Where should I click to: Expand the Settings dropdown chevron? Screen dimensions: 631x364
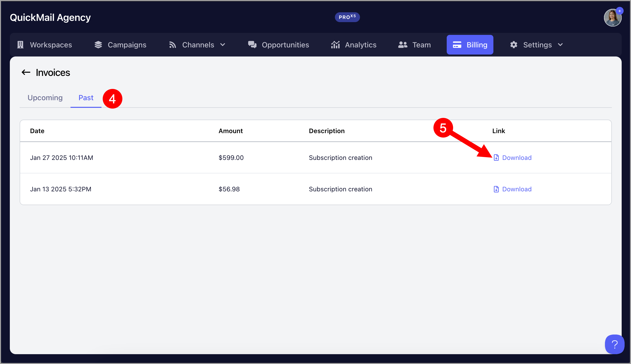[560, 45]
